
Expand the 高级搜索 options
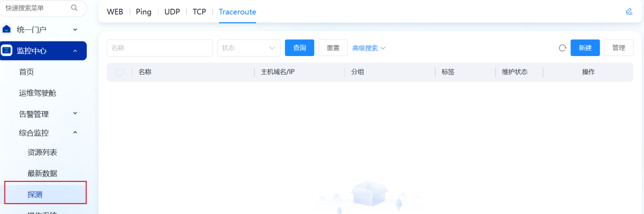point(369,48)
